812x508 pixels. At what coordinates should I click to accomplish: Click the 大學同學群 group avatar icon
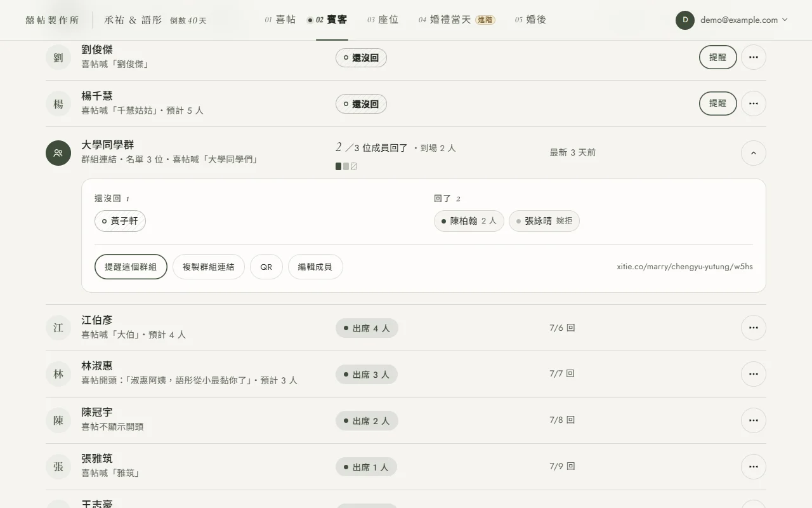tap(58, 153)
